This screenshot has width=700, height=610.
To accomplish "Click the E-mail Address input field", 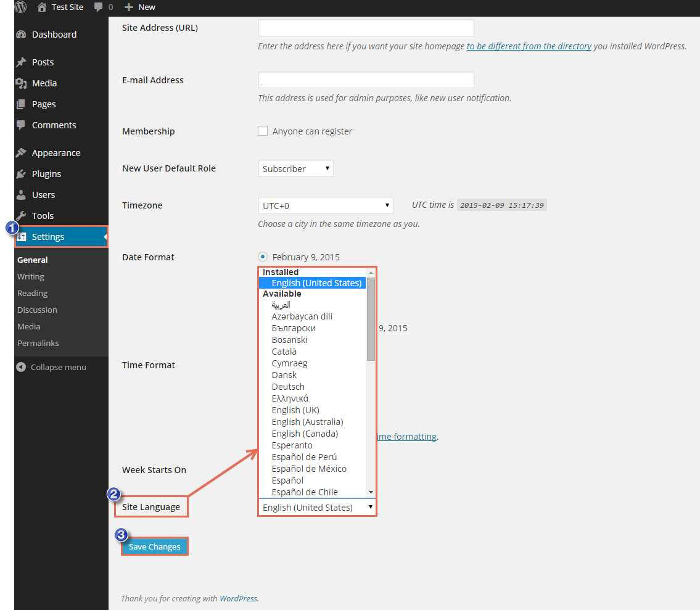I will tap(366, 80).
